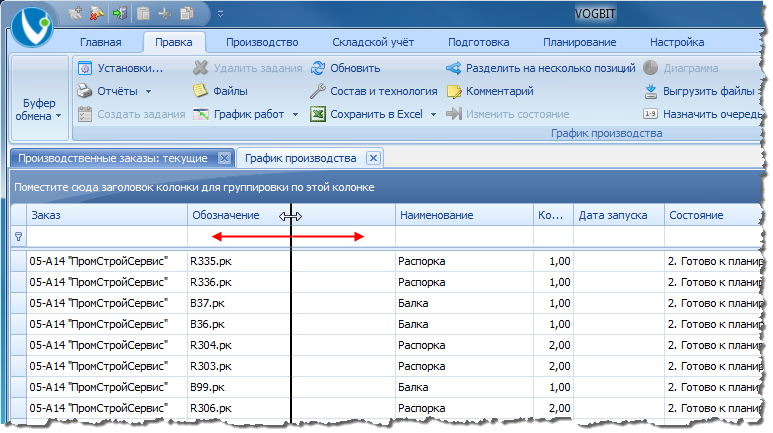Sort by the Заказ column header
The width and height of the screenshot is (773, 433).
tap(107, 216)
